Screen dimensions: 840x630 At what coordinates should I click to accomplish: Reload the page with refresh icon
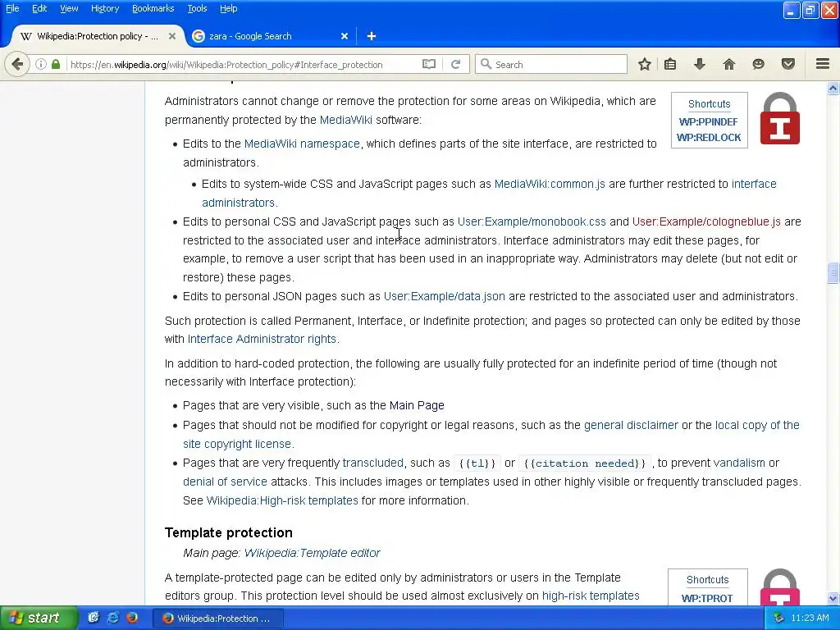click(456, 64)
